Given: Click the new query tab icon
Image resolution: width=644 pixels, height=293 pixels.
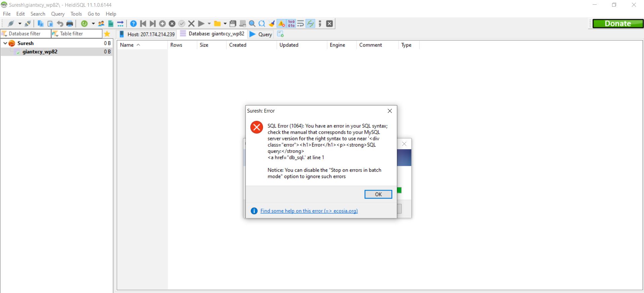Looking at the screenshot, I should (280, 34).
